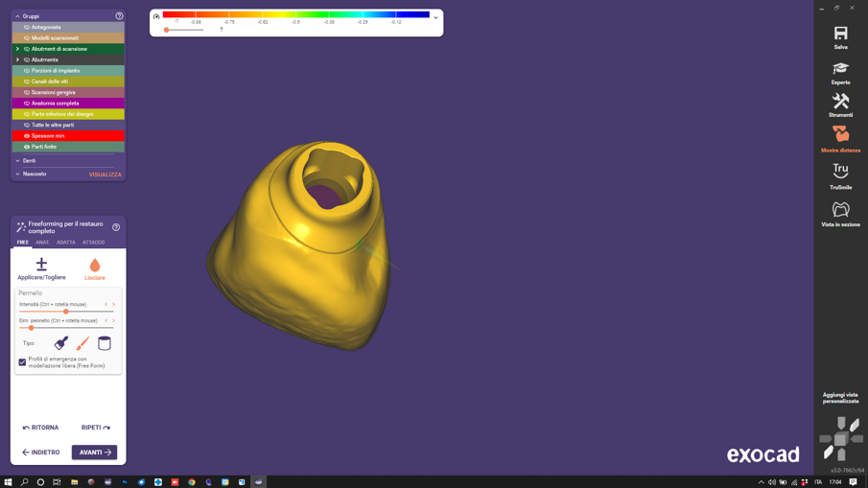Select Applicare/Togliere tool
Screen dimensions: 868x488
41,268
